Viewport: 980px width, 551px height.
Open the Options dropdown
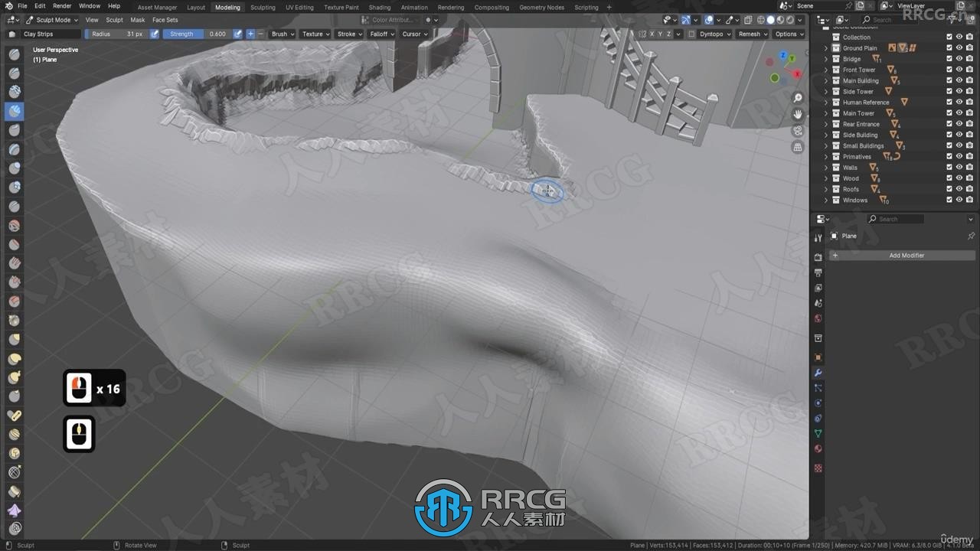tap(789, 34)
